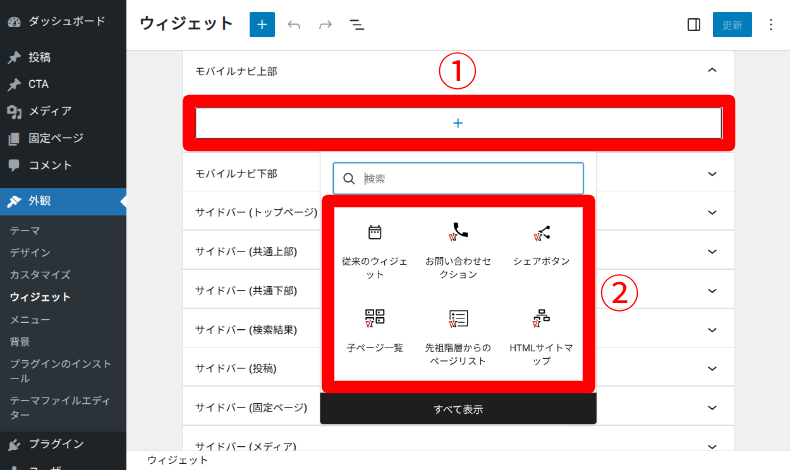Go to テーマ submenu link
The image size is (790, 470).
coord(25,231)
